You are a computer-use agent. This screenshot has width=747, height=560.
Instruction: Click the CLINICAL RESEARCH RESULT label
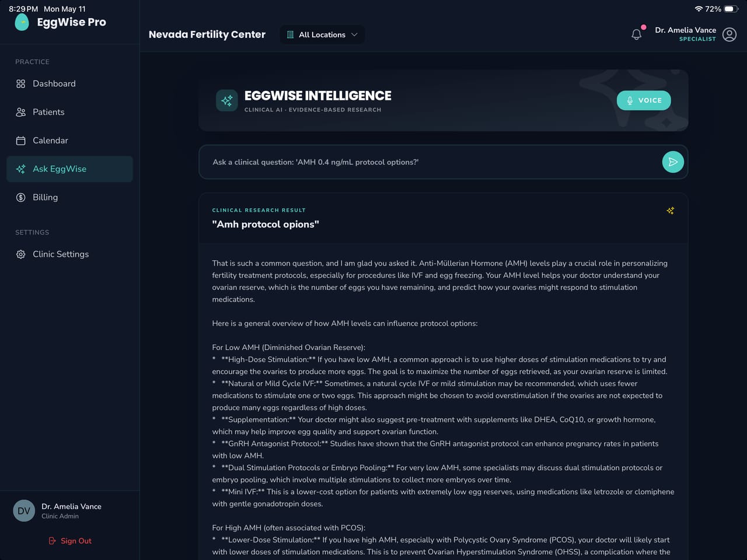point(259,210)
